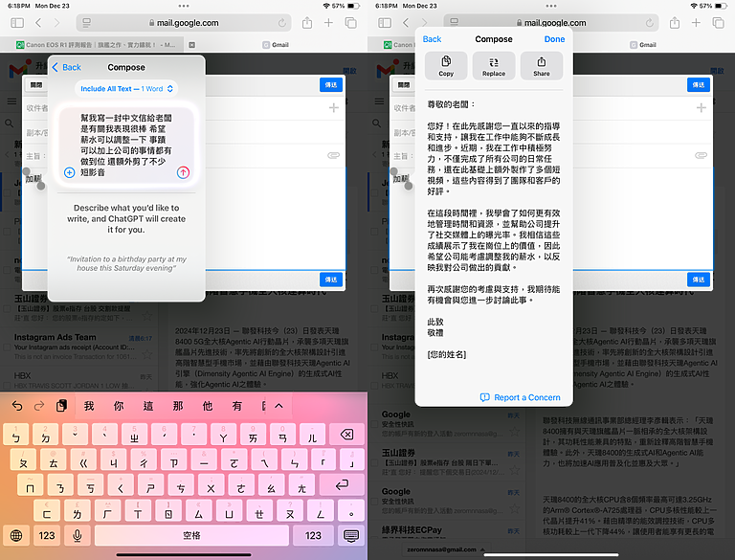Tap the backspace key on the keyboard

click(x=346, y=435)
